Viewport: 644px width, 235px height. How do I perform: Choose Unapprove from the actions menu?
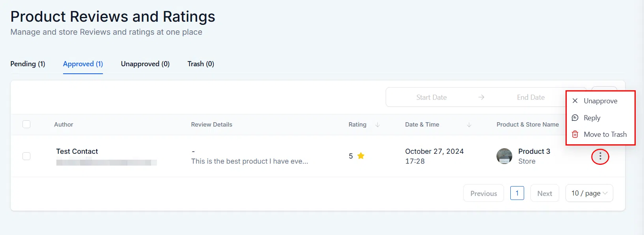(600, 101)
